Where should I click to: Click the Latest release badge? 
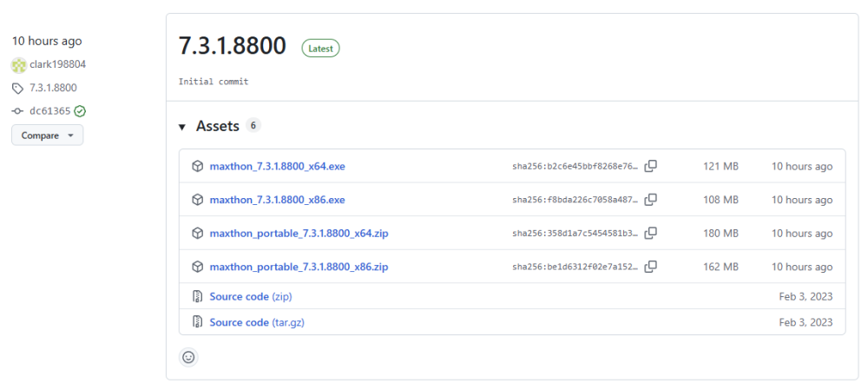[x=320, y=49]
